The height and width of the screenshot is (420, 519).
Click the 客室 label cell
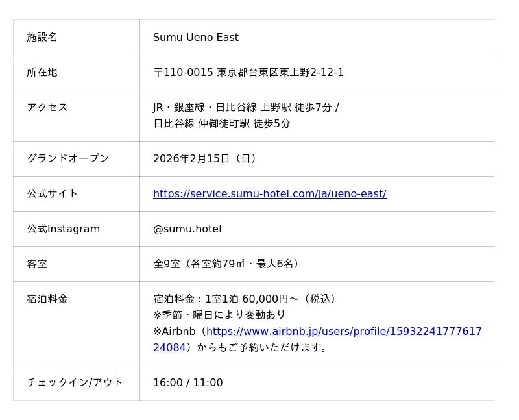[37, 264]
